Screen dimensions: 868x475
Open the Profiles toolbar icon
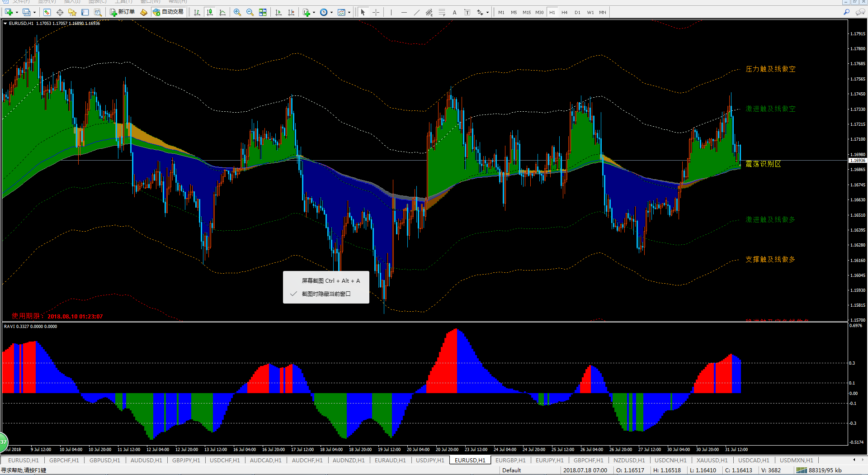(27, 12)
